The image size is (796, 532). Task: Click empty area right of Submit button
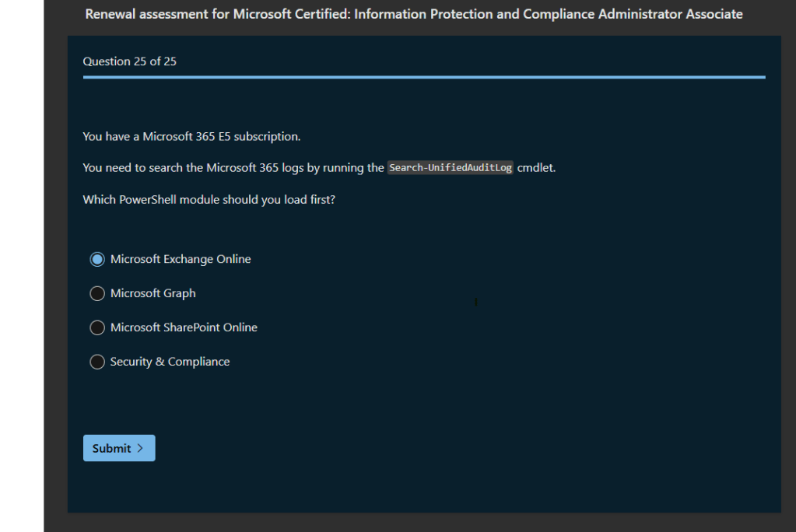click(389, 448)
